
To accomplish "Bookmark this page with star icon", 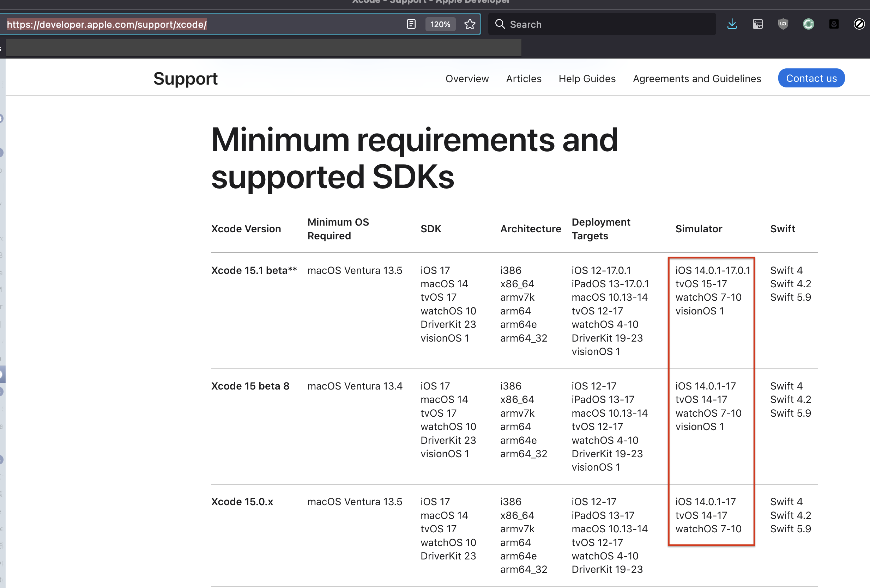I will pos(470,24).
